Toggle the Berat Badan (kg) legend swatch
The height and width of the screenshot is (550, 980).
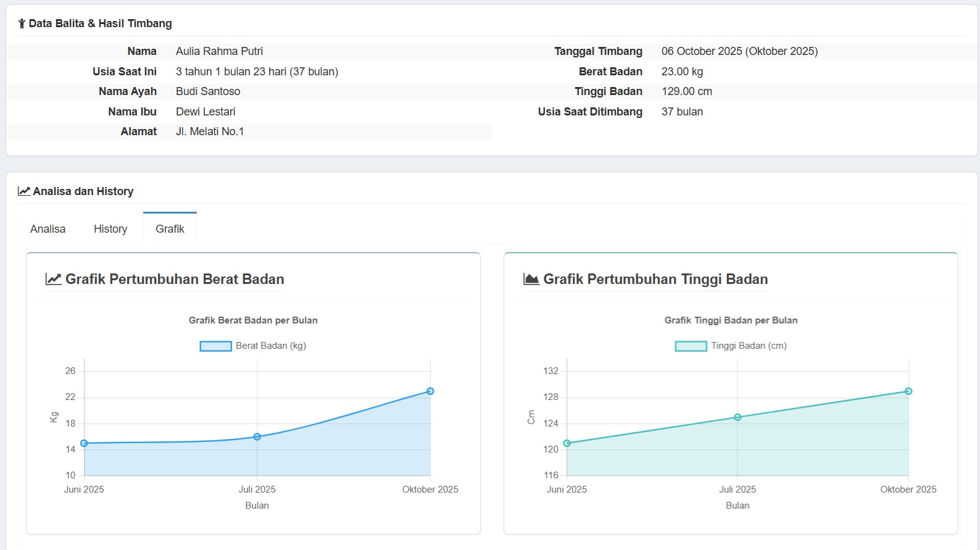coord(215,346)
